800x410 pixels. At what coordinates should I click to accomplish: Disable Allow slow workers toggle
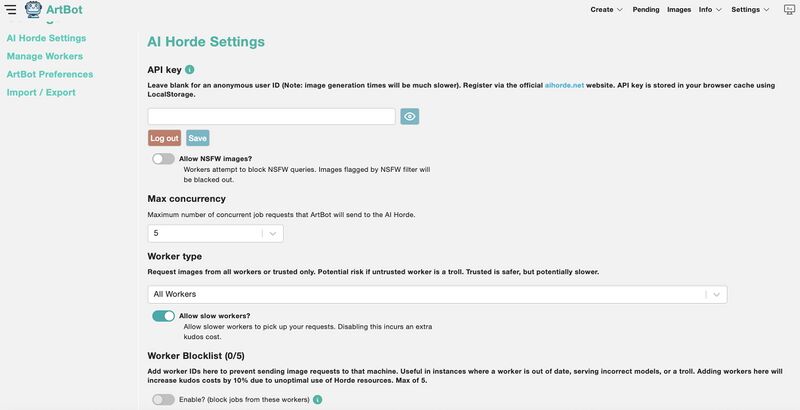pyautogui.click(x=163, y=316)
